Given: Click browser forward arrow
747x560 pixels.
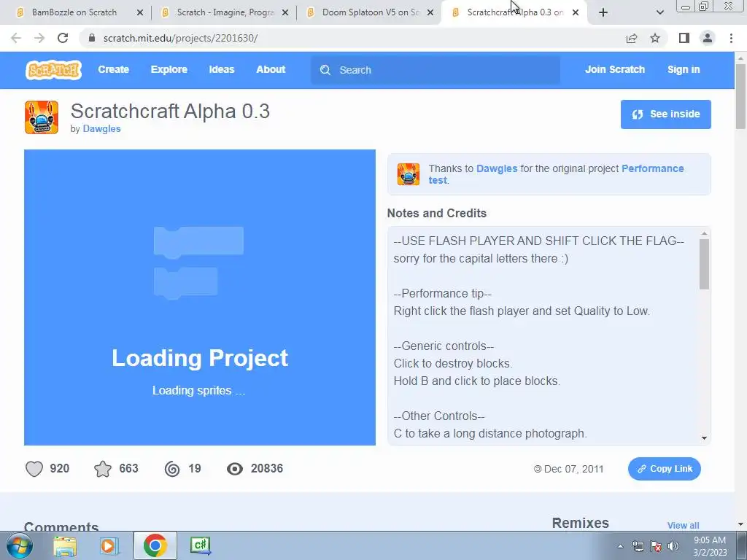Looking at the screenshot, I should [39, 38].
